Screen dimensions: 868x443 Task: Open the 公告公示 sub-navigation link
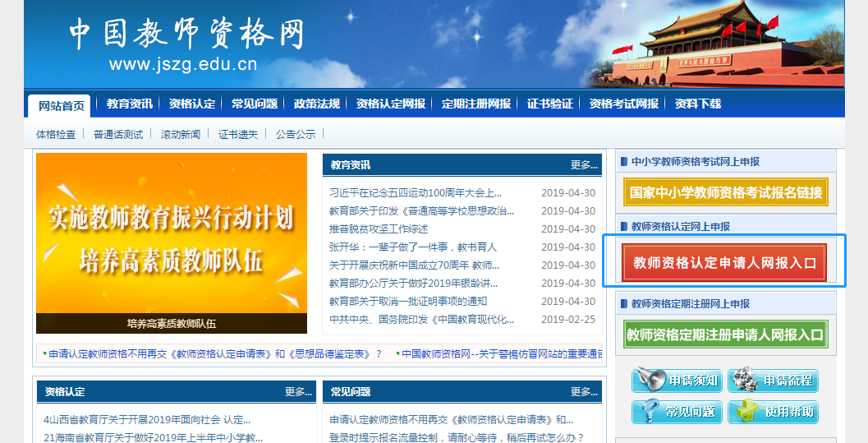(x=296, y=134)
